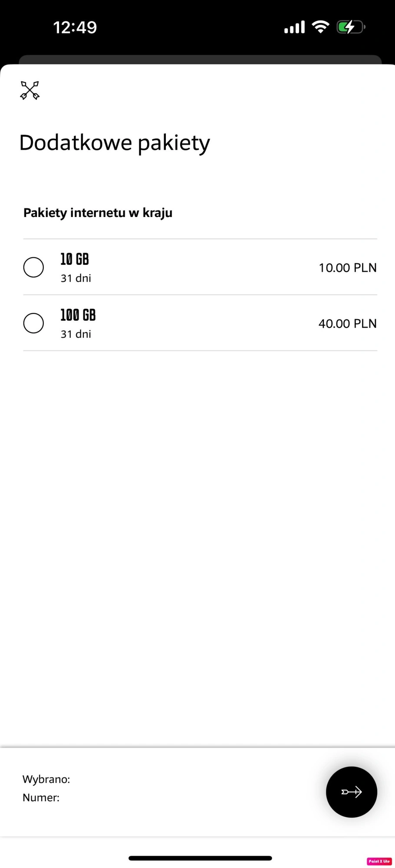Viewport: 395px width, 868px height.
Task: Close the Dodatkowe pakiety sheet with crossed-arrows icon
Action: point(30,90)
